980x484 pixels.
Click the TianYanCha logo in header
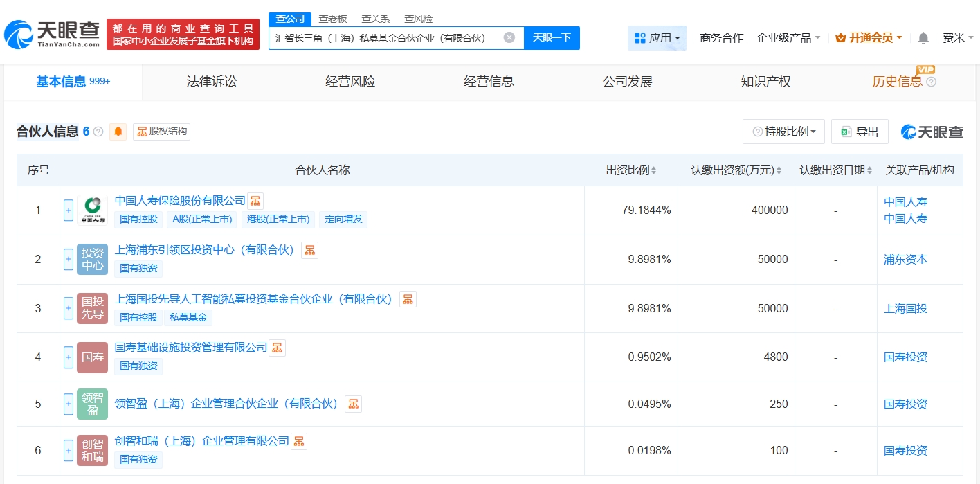(x=52, y=35)
